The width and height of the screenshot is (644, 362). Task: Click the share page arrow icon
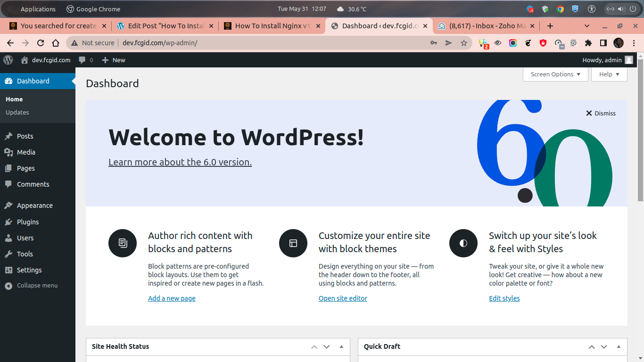point(449,43)
